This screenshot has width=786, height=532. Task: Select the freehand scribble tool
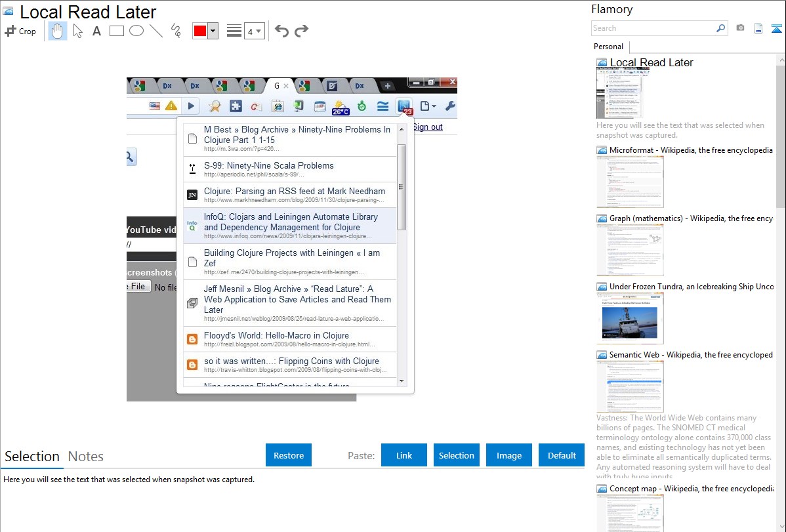point(176,31)
